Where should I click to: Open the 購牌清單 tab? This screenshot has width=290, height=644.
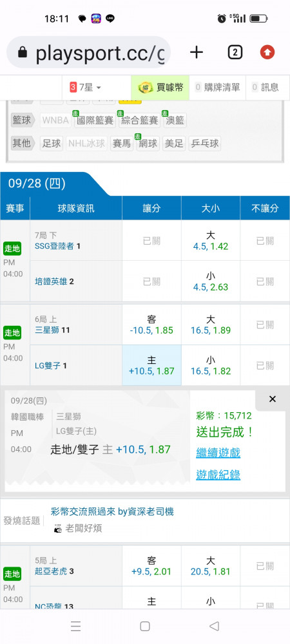click(217, 87)
